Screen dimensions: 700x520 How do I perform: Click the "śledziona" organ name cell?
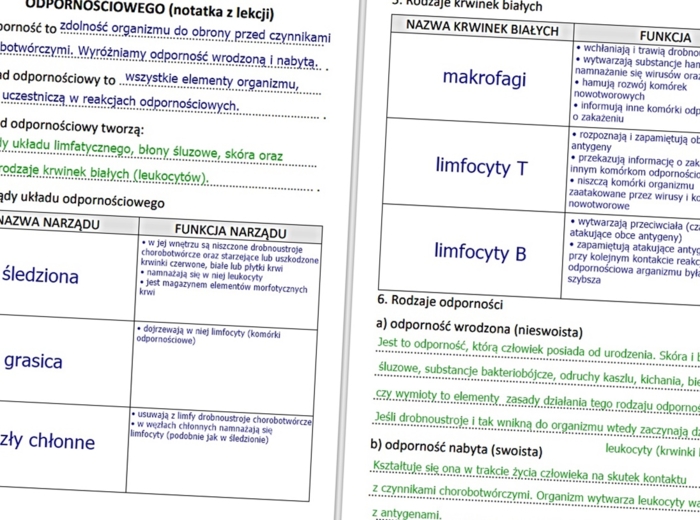40,275
